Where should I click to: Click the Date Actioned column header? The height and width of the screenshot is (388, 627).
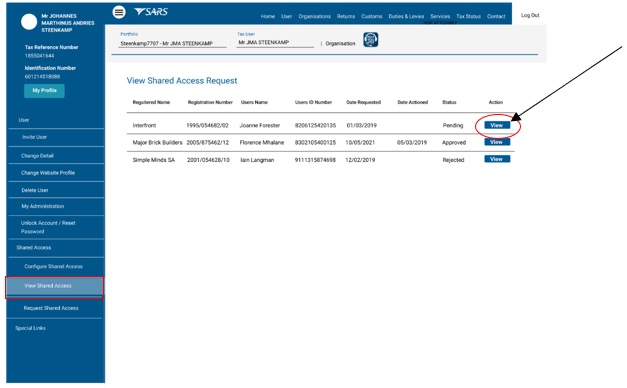tap(413, 102)
